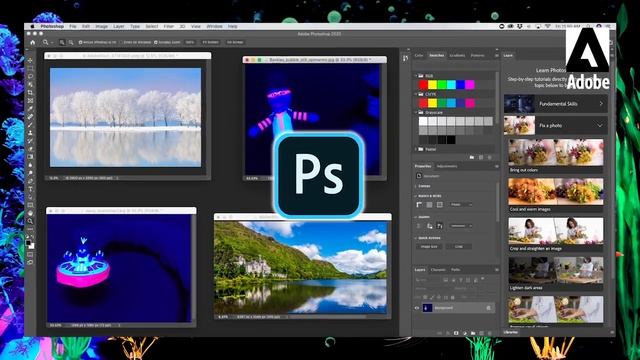640x360 pixels.
Task: Switch to the Adjustments tab
Action: pos(447,167)
